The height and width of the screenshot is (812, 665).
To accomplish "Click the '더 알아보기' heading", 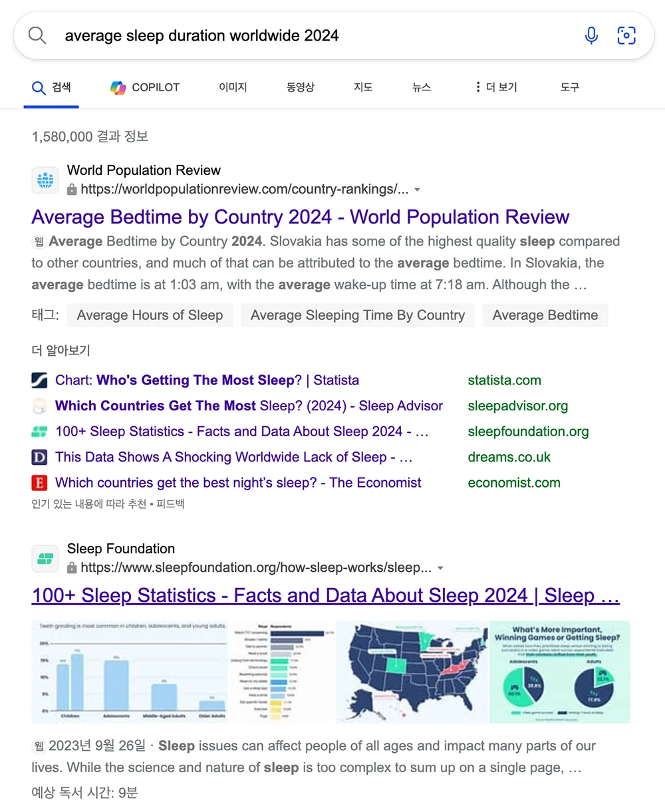I will 61,350.
